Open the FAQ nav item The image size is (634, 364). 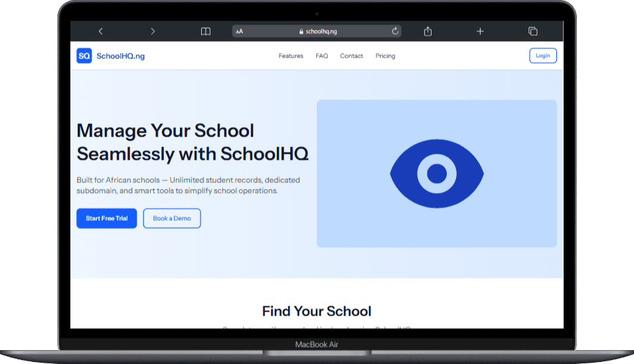coord(322,56)
